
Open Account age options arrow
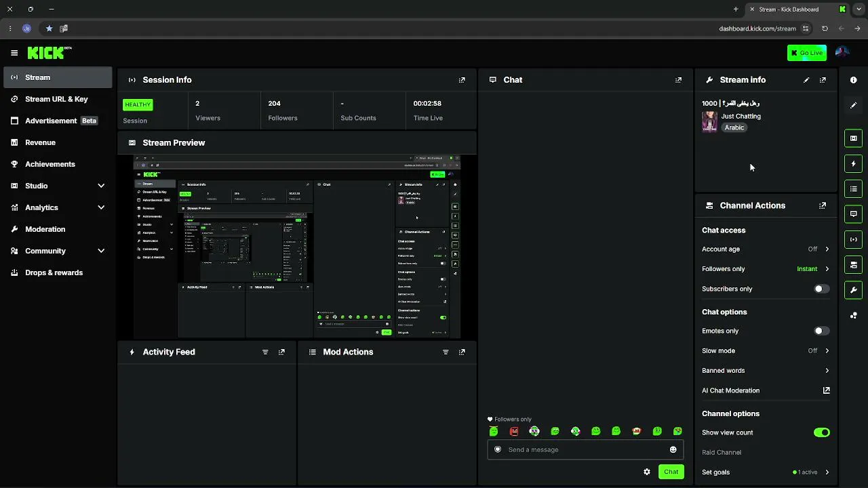[x=827, y=249]
